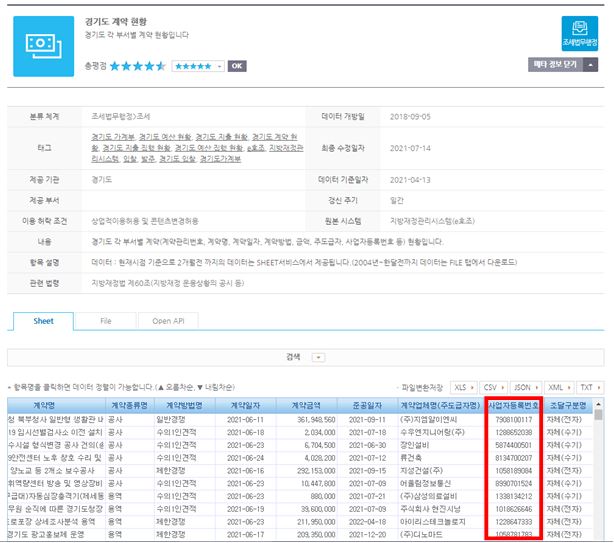The image size is (614, 543).
Task: Select the contract amount cell 880,000
Action: 306,496
